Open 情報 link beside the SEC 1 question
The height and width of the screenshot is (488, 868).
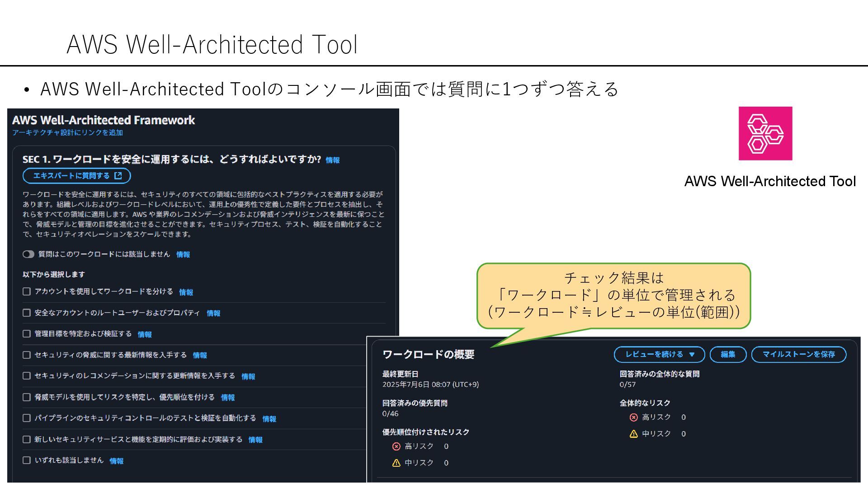333,160
